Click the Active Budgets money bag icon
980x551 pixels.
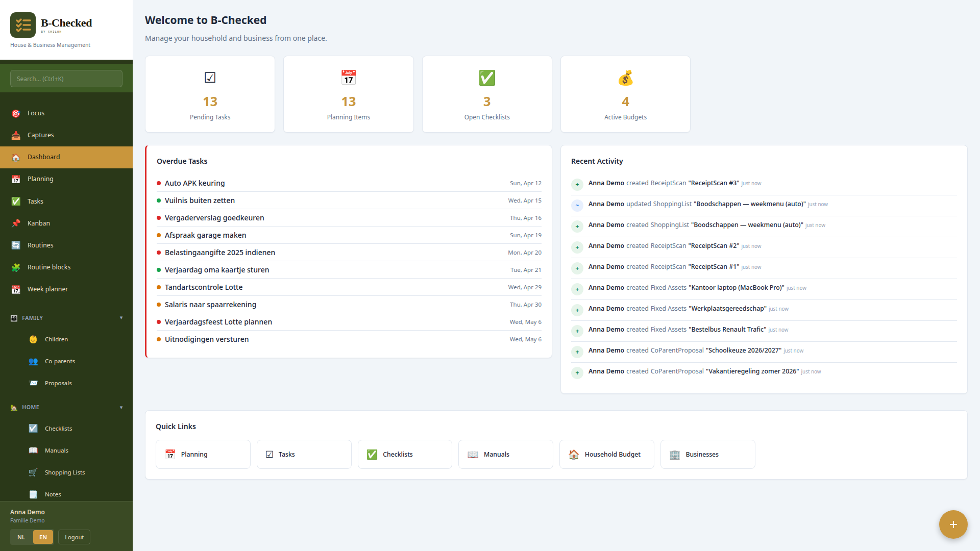pyautogui.click(x=625, y=78)
